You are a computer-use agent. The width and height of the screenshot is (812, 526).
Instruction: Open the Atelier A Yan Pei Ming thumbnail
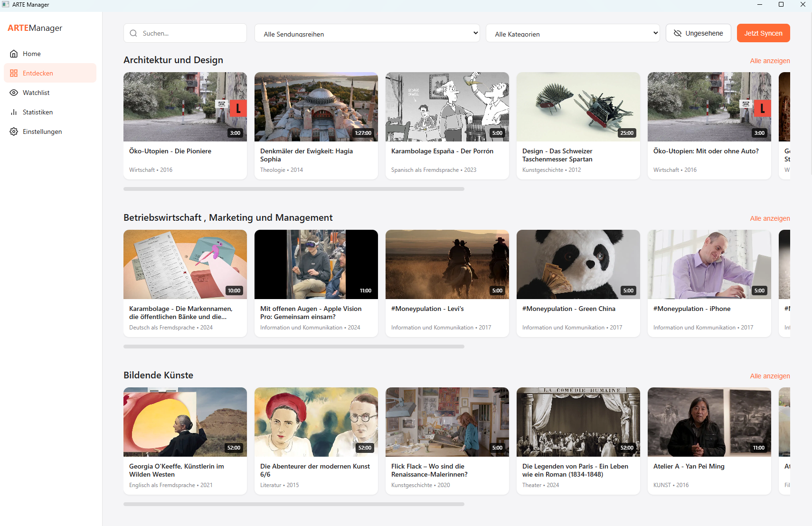tap(709, 422)
